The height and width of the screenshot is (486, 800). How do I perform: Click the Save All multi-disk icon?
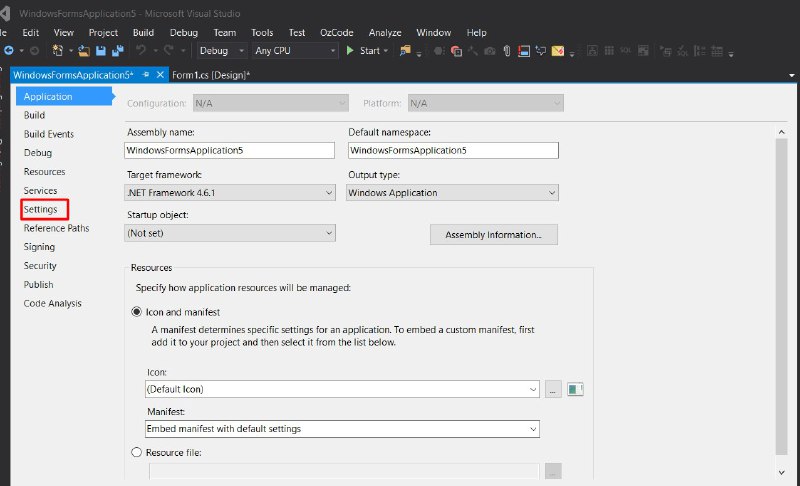pos(118,50)
